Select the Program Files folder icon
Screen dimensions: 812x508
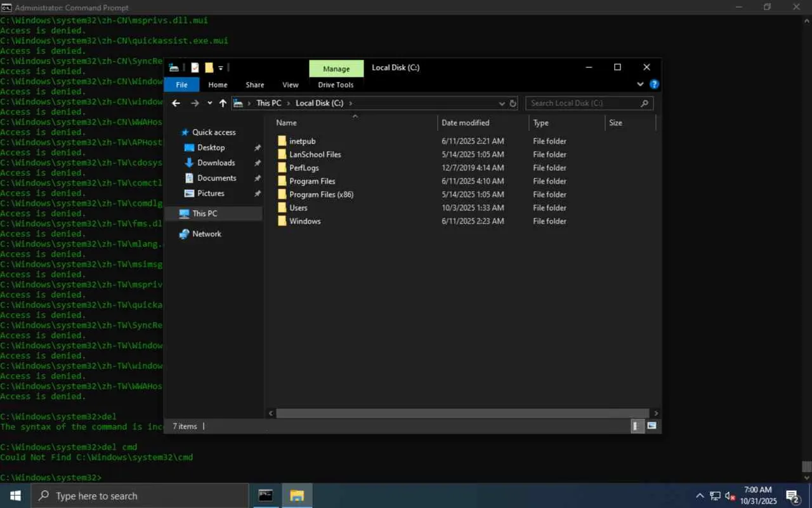tap(282, 181)
